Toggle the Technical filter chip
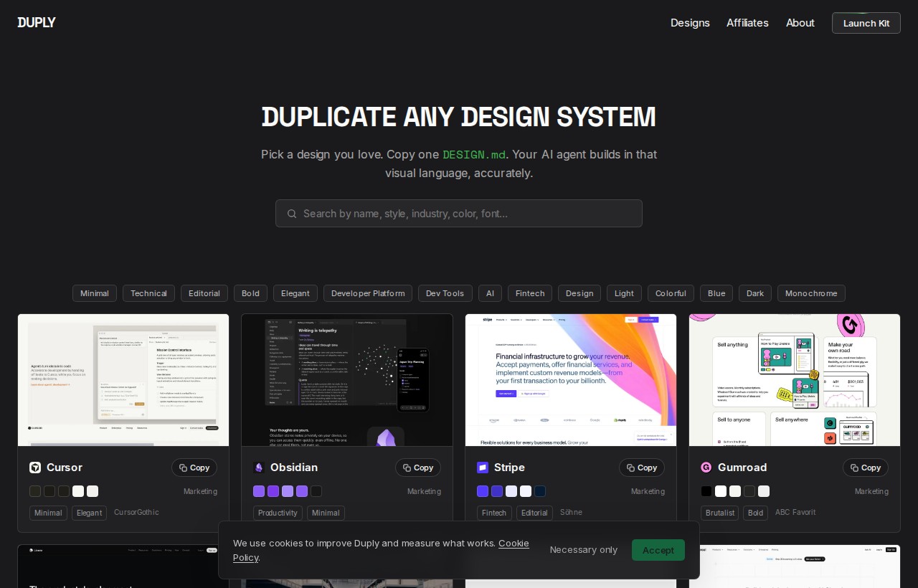This screenshot has height=588, width=918. coord(148,293)
